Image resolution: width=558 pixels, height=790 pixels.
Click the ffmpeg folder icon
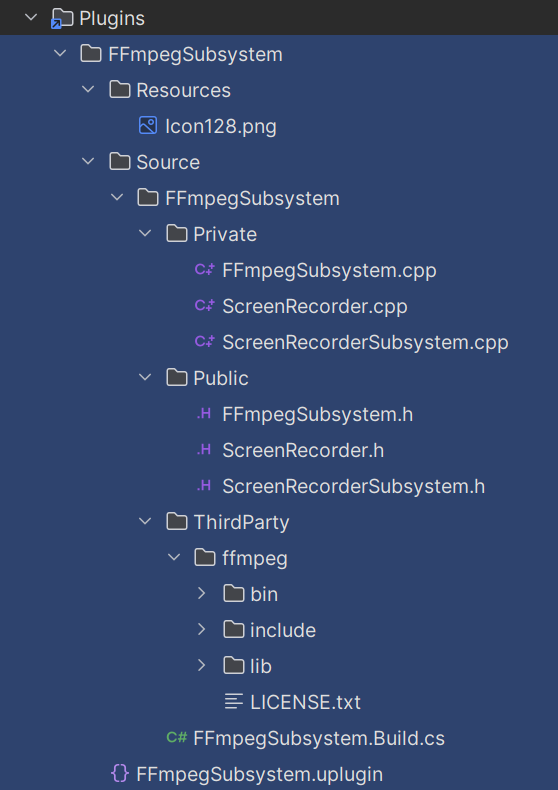[x=205, y=557]
